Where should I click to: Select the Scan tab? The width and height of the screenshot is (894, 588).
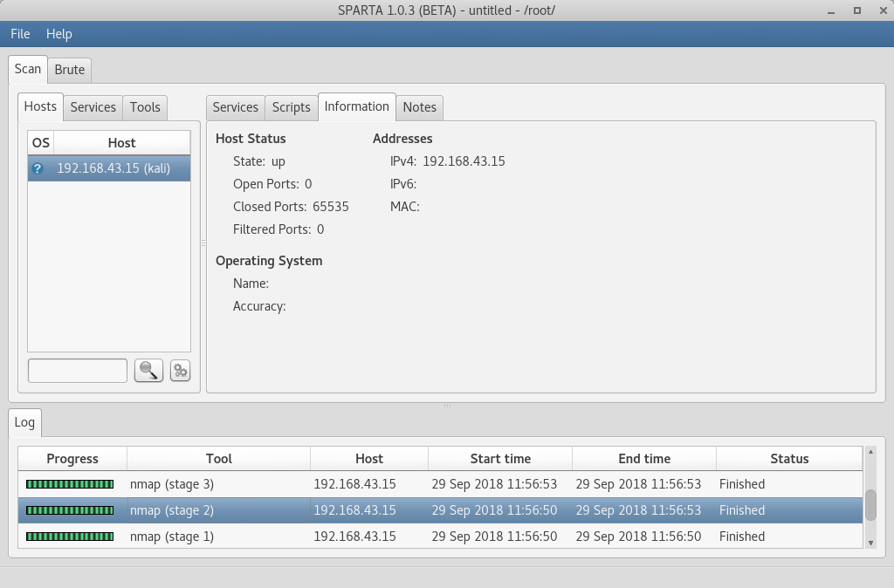[x=27, y=69]
